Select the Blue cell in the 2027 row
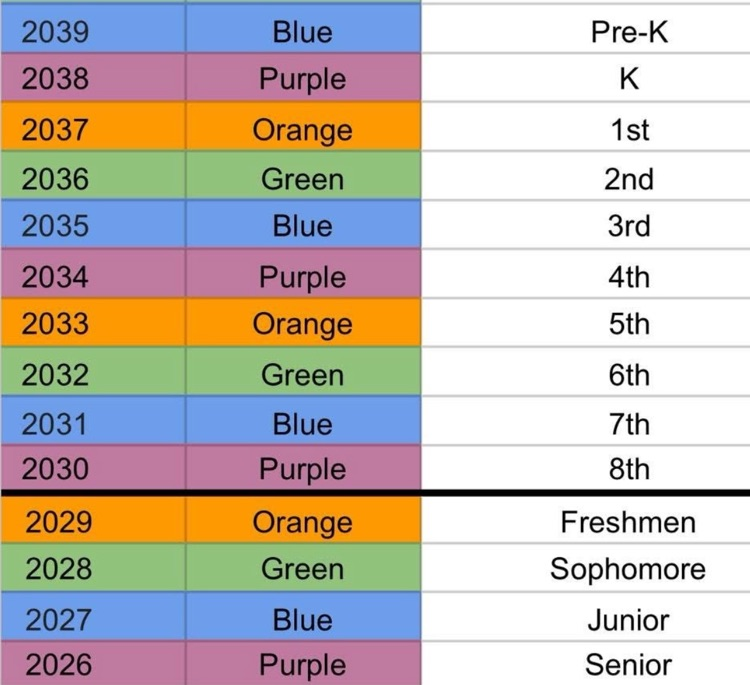The image size is (750, 685). pos(302,619)
